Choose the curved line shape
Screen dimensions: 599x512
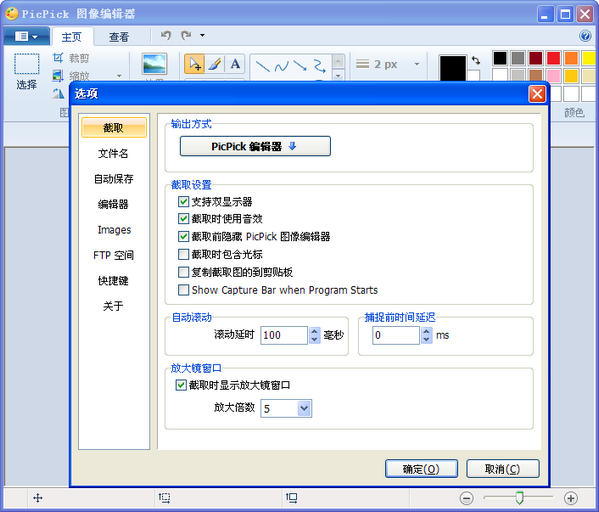pyautogui.click(x=282, y=66)
